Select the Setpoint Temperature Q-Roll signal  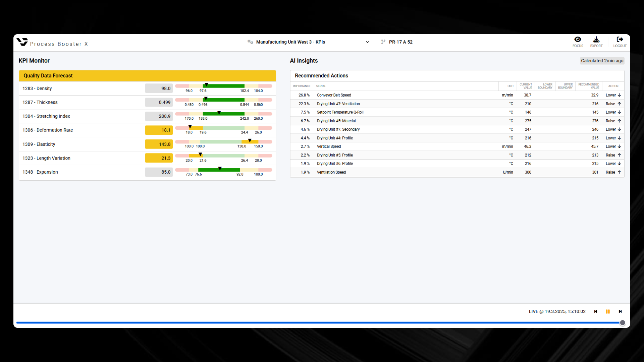point(340,112)
